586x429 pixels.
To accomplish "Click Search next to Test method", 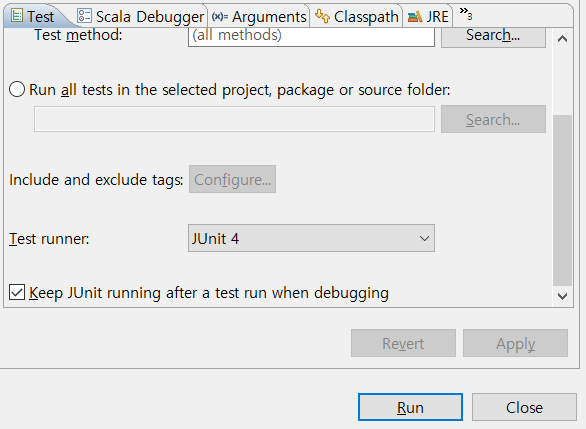I will 493,35.
